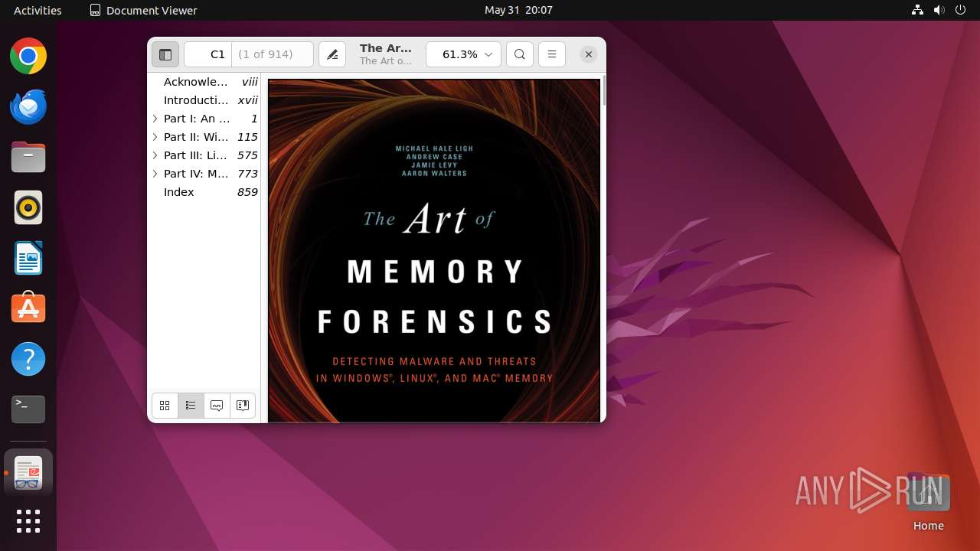
Task: Switch sidebar to thumbnails view
Action: [165, 406]
